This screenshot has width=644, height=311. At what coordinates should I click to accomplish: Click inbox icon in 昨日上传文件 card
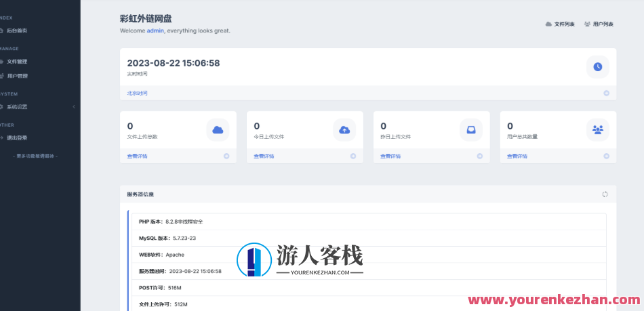(471, 130)
